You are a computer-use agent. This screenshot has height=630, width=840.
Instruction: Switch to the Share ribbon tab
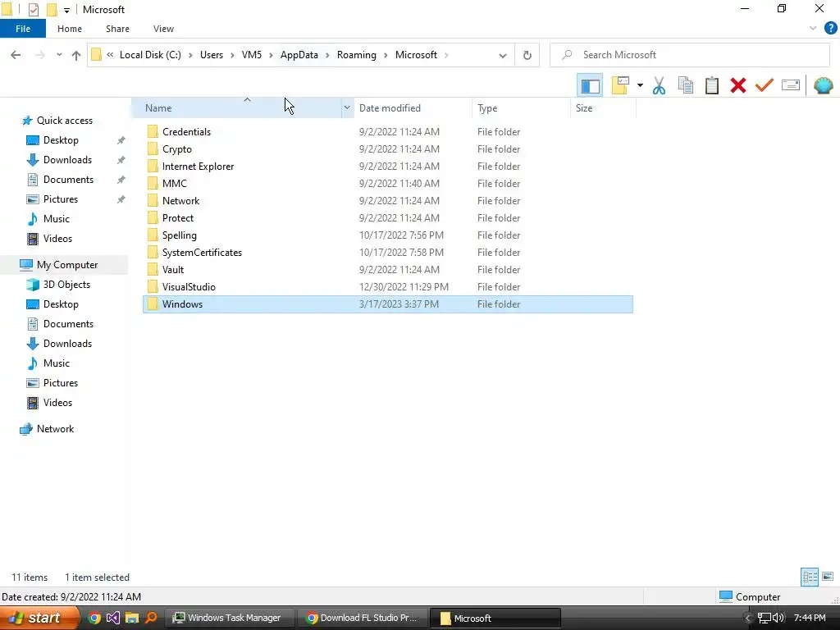tap(117, 29)
